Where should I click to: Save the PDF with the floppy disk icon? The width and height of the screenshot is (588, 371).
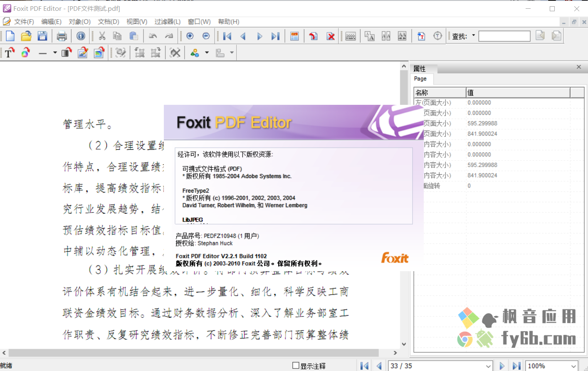click(x=42, y=36)
